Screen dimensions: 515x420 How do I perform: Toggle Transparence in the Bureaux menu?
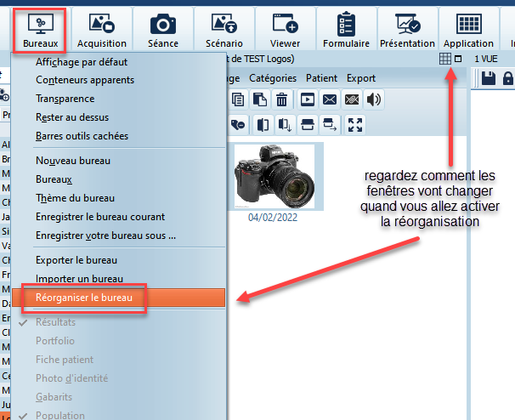point(65,98)
